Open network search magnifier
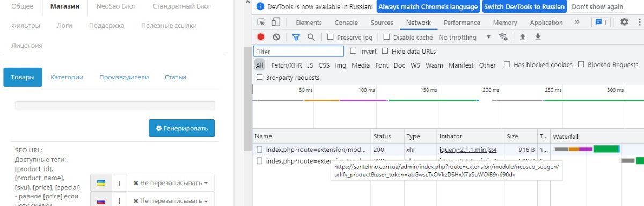This screenshot has height=206, width=644. pos(311,37)
